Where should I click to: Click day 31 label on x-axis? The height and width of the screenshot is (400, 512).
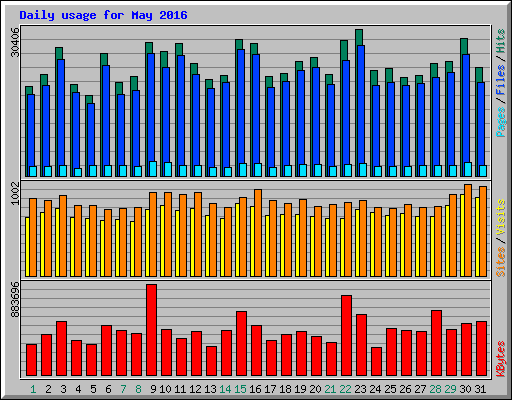[x=480, y=389]
